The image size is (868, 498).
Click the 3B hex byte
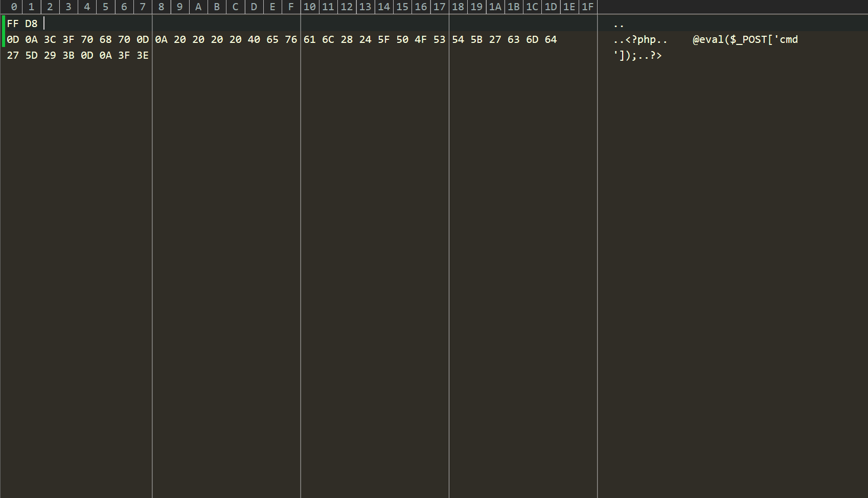tap(68, 55)
